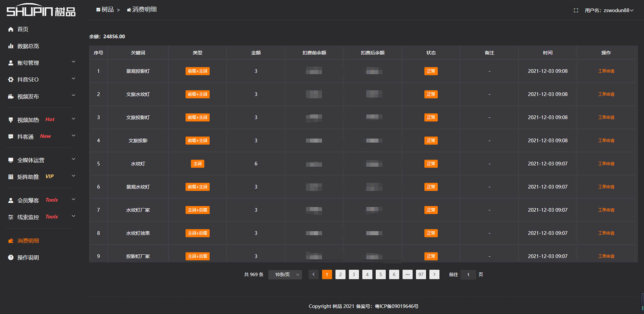Go to page 97 in pagination
644x314 pixels.
click(x=421, y=274)
